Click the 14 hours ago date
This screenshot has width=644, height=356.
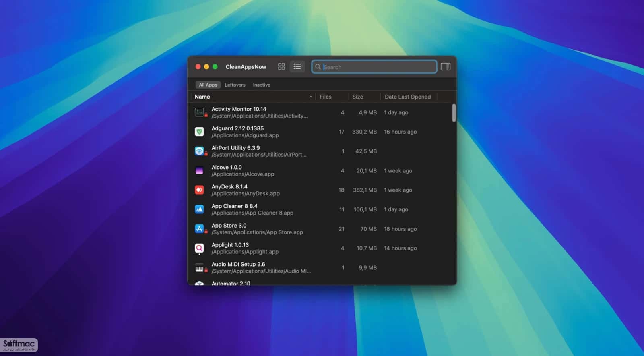tap(400, 248)
